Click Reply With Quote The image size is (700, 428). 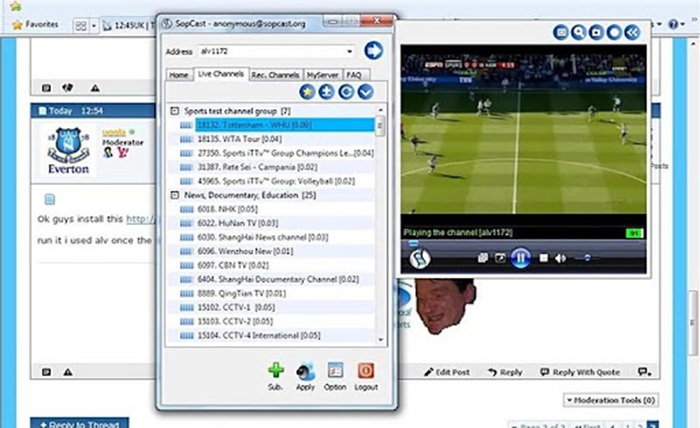point(580,372)
